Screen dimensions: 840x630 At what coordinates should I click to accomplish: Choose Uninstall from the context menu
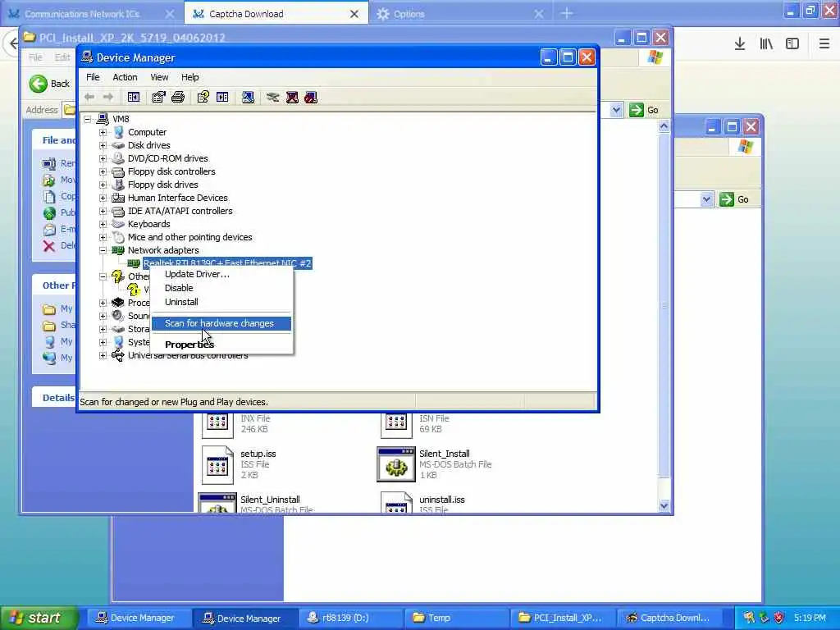(x=221, y=302)
